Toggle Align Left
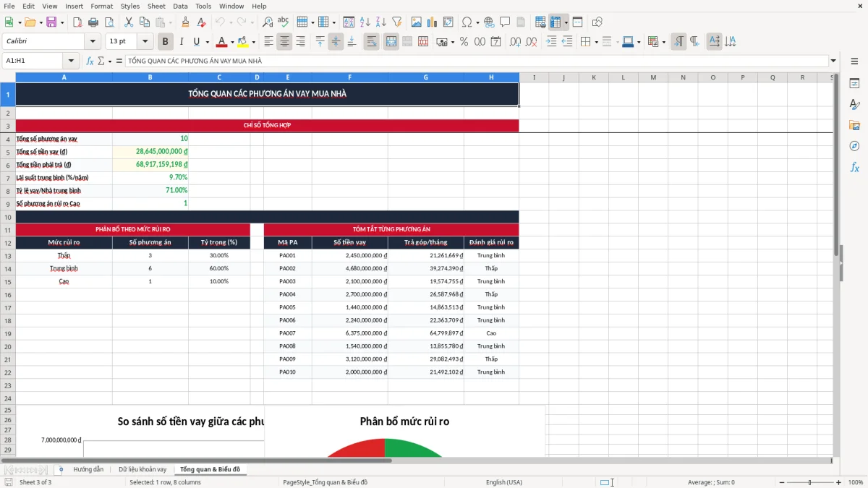The width and height of the screenshot is (868, 488). click(268, 42)
